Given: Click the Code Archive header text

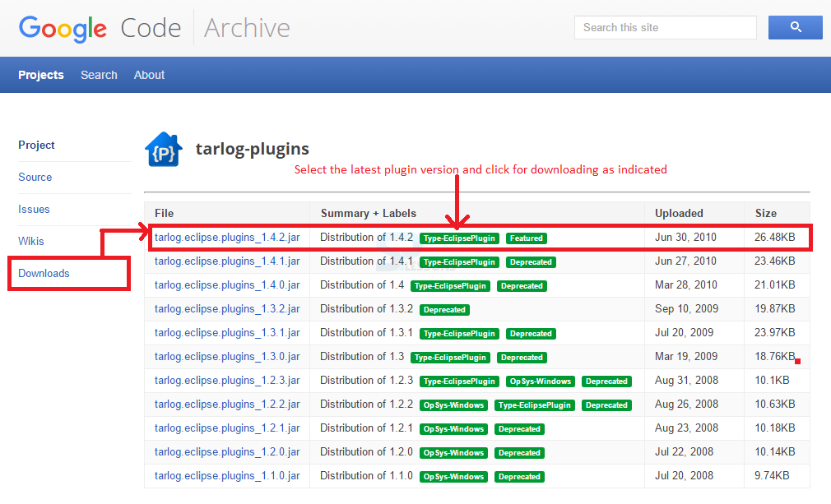Looking at the screenshot, I should [205, 28].
